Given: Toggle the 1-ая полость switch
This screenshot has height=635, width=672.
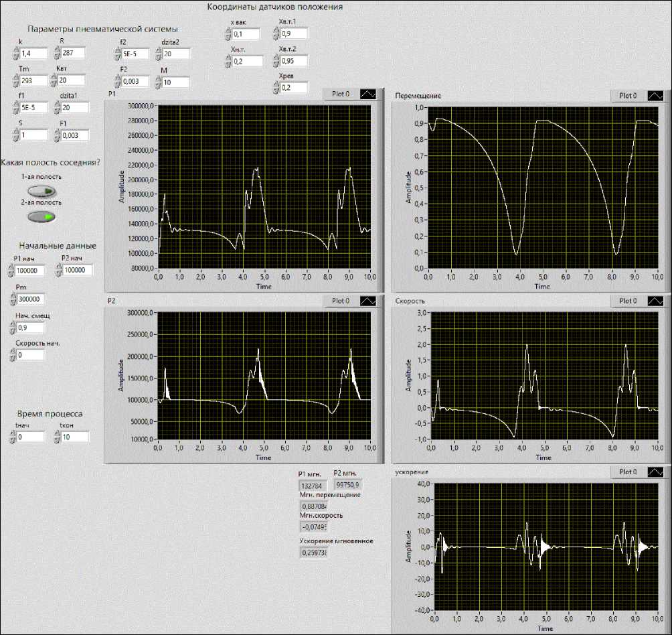Looking at the screenshot, I should pos(41,191).
